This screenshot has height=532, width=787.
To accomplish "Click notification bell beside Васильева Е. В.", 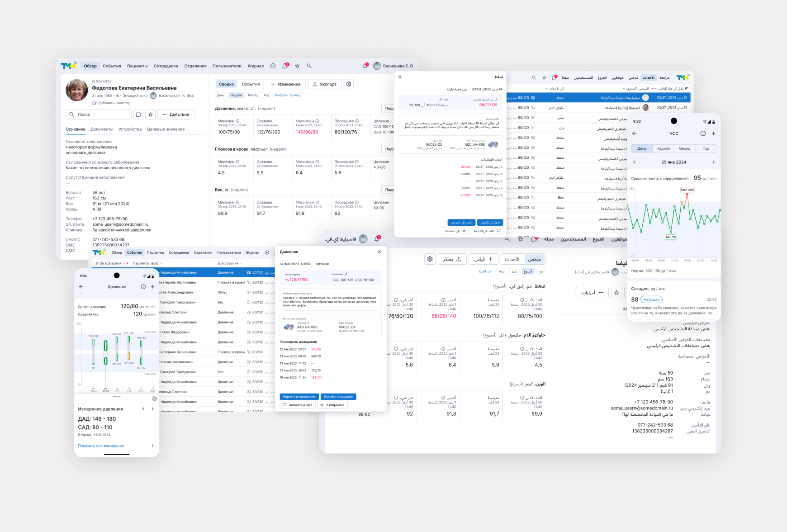I will (365, 66).
